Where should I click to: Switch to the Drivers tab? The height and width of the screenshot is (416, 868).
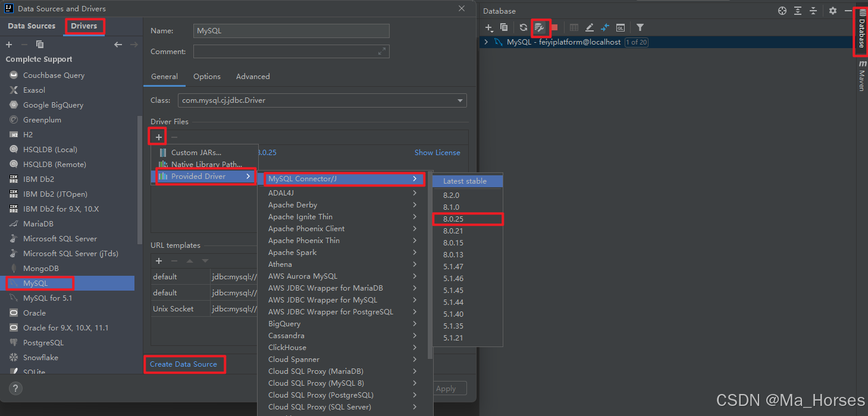pos(84,26)
